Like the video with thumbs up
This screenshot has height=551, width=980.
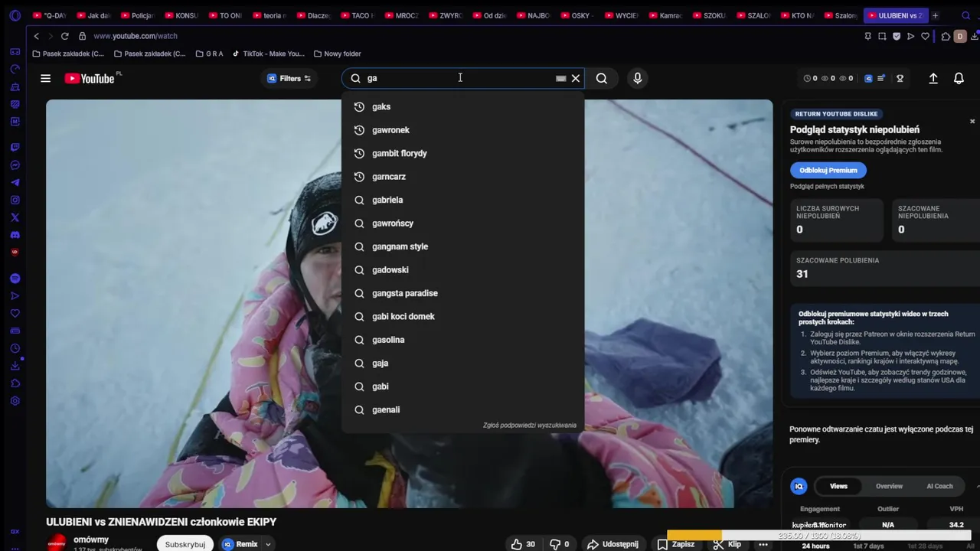(x=523, y=544)
